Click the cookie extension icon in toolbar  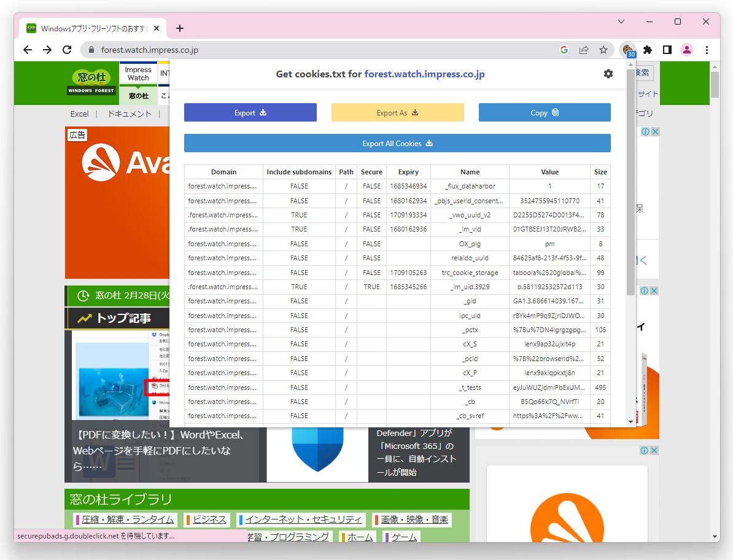point(627,50)
